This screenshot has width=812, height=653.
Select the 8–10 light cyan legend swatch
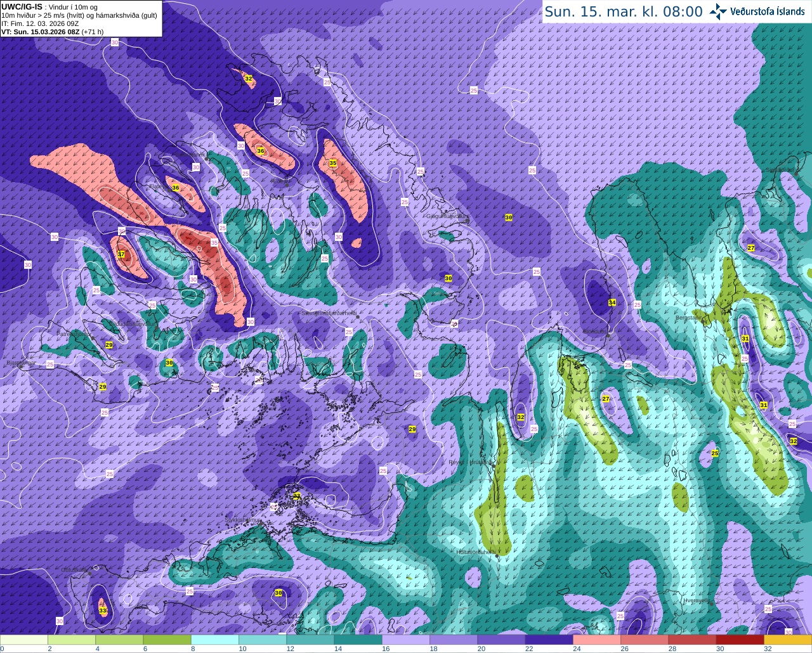coord(215,639)
